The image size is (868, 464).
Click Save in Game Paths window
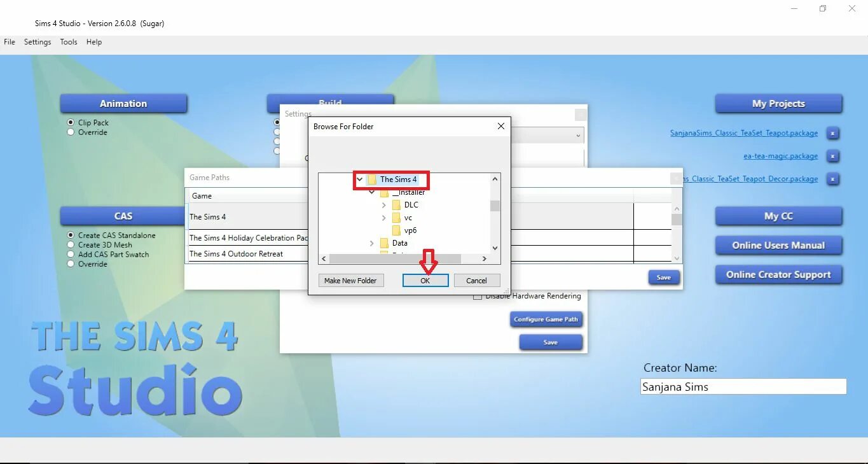coord(664,278)
